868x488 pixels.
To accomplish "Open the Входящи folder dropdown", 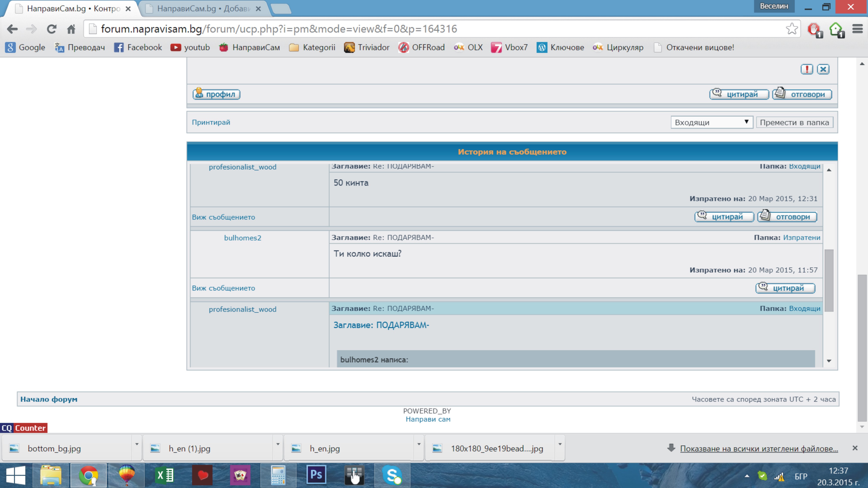I will [711, 122].
